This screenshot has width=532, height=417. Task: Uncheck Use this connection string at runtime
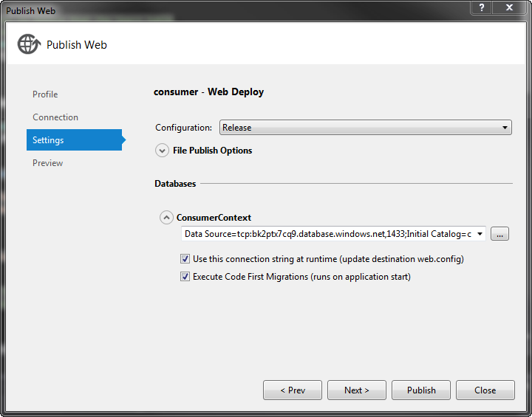[185, 259]
